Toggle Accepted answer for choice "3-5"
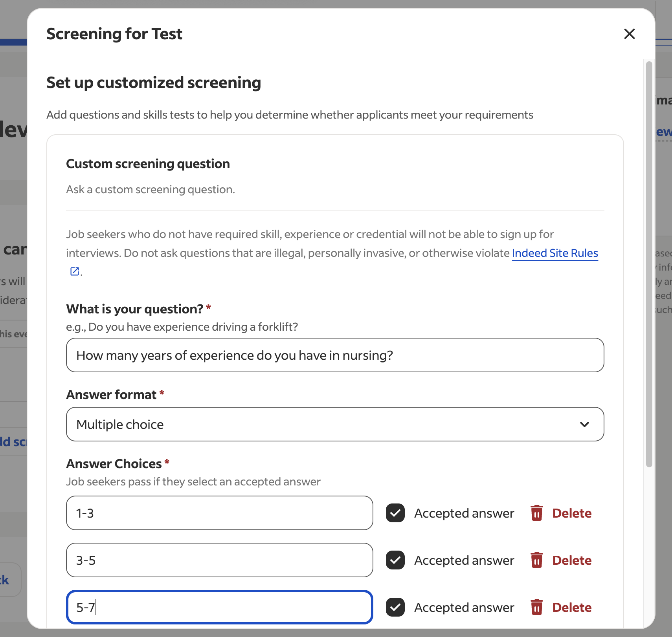672x637 pixels. [x=395, y=560]
